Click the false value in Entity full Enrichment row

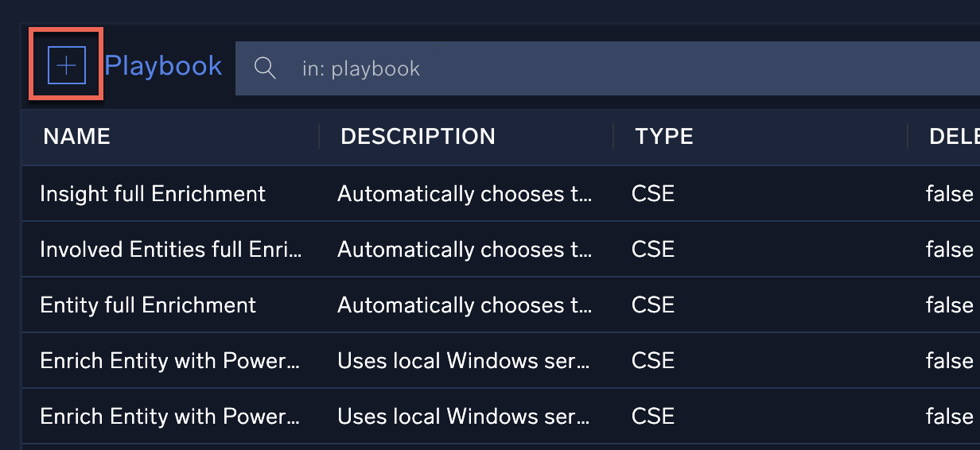coord(949,305)
